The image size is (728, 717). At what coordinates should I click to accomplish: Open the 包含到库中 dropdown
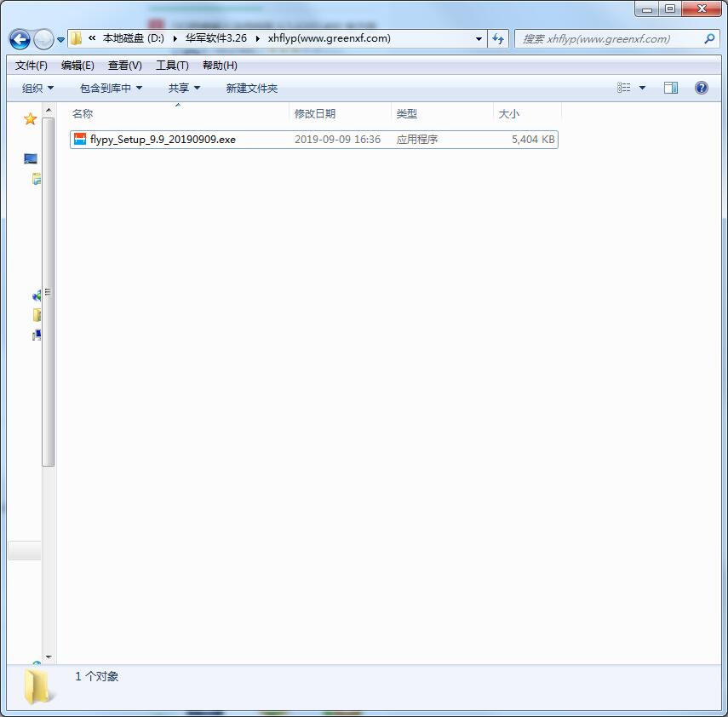click(111, 89)
